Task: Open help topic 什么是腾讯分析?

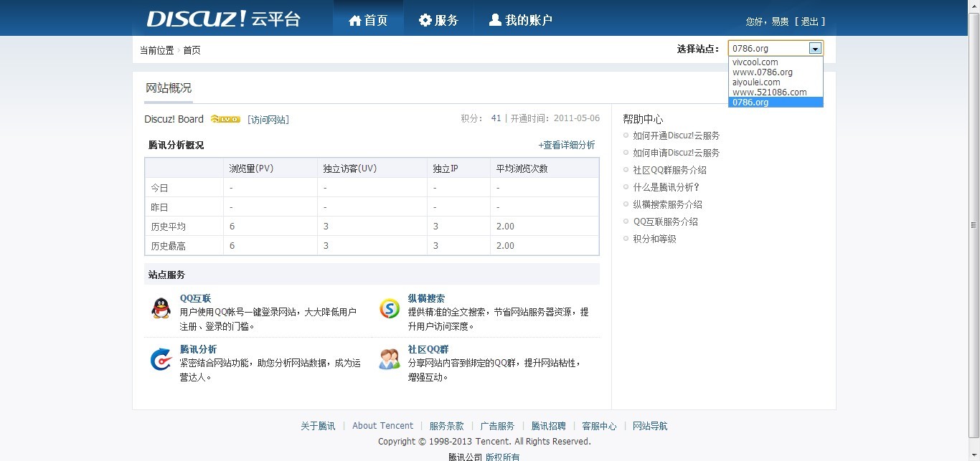Action: click(666, 187)
